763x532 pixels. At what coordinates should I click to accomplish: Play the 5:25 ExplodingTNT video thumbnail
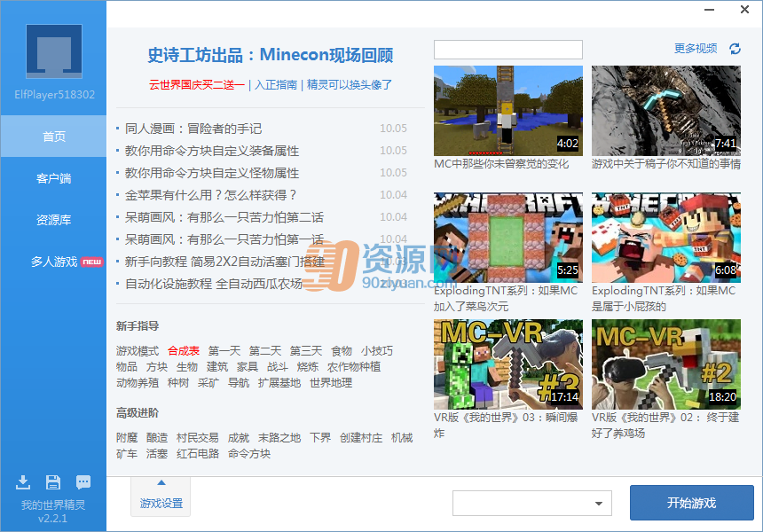[508, 238]
